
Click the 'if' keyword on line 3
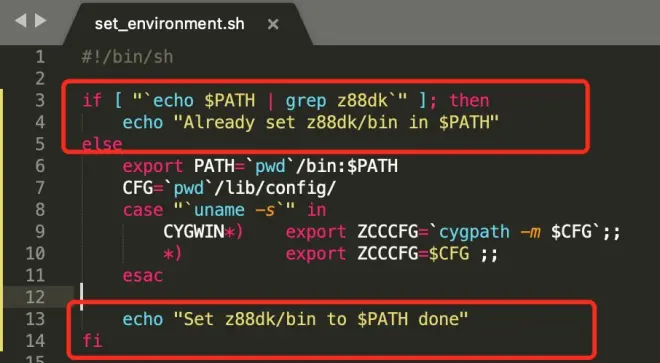click(92, 101)
